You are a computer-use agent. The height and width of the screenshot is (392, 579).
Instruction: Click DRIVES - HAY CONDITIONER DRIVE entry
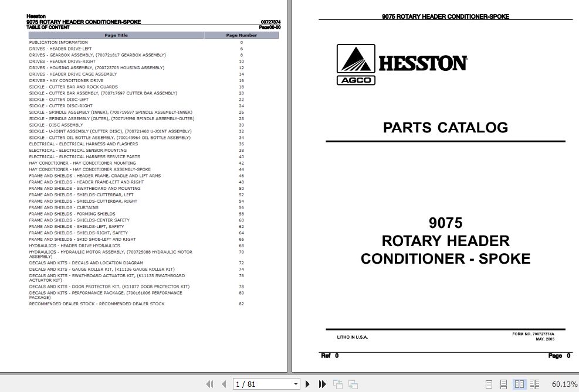point(66,80)
